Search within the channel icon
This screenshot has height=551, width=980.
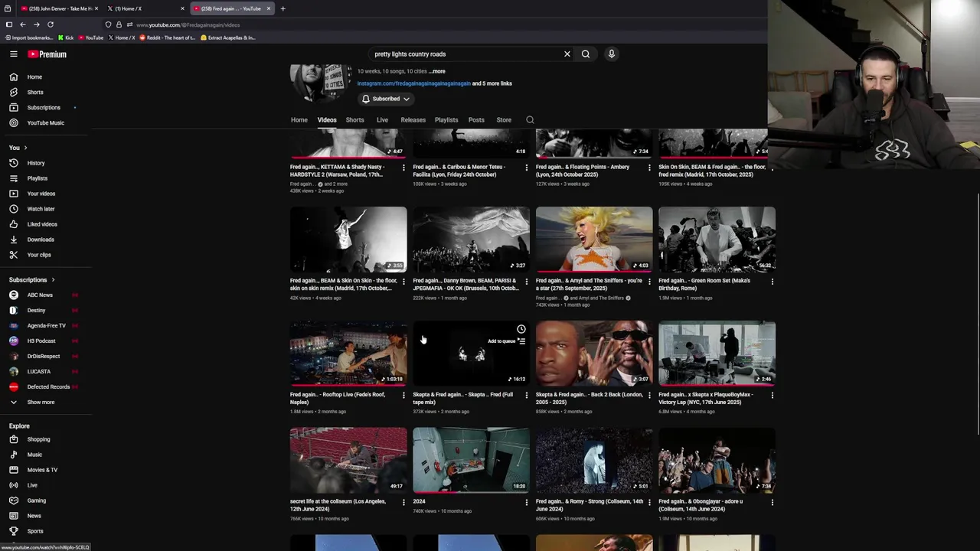pyautogui.click(x=530, y=120)
